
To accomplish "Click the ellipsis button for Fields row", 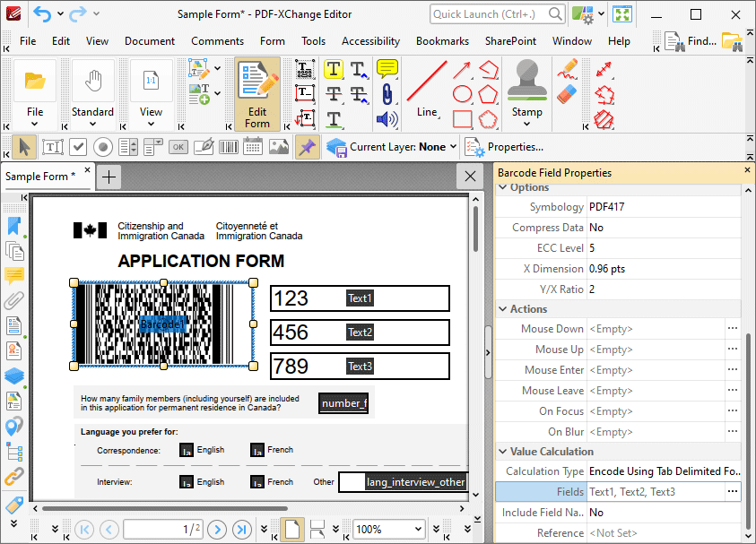I will (x=733, y=491).
